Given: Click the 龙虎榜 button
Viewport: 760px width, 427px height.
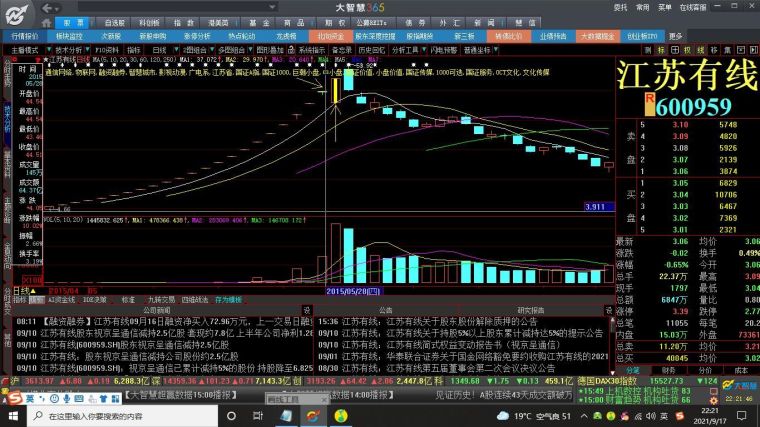Looking at the screenshot, I should coord(286,36).
